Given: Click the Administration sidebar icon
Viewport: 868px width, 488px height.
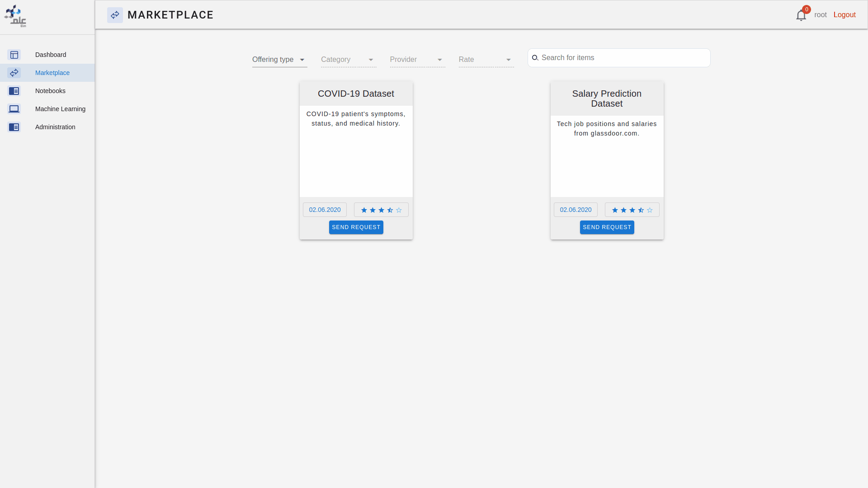Looking at the screenshot, I should click(x=14, y=127).
